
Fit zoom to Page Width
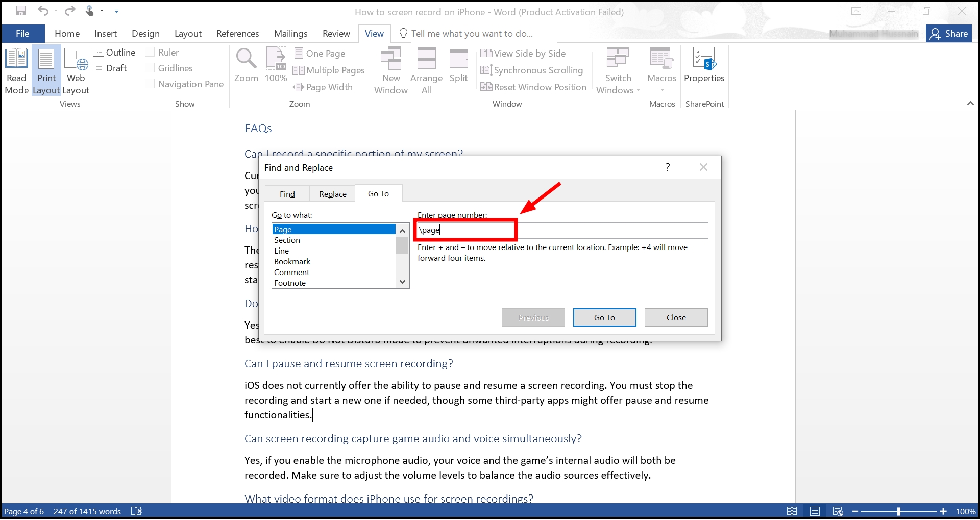(323, 87)
